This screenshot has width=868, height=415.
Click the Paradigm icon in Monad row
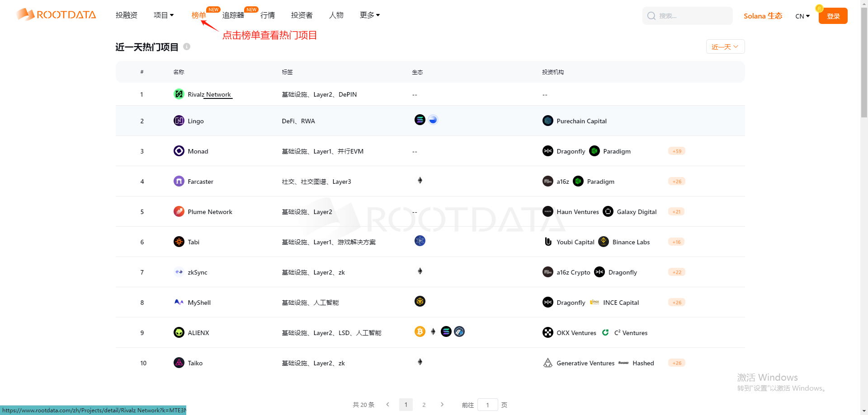pos(594,151)
